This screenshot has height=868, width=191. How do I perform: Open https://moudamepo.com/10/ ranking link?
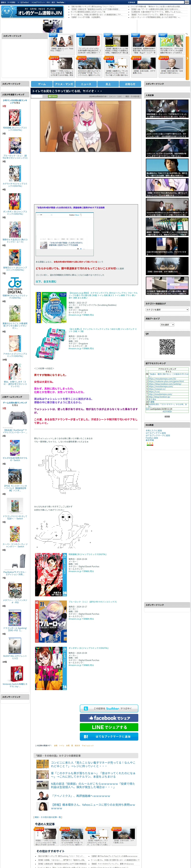[x=162, y=379]
